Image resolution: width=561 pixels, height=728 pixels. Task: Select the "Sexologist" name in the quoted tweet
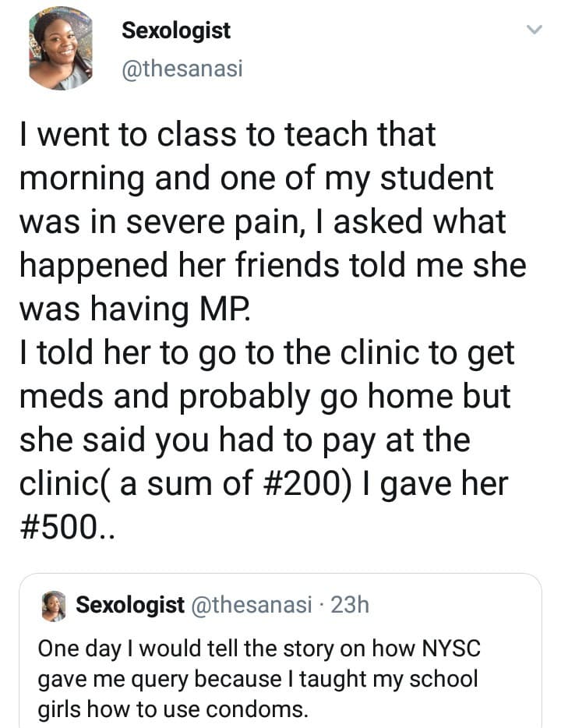[x=129, y=606]
